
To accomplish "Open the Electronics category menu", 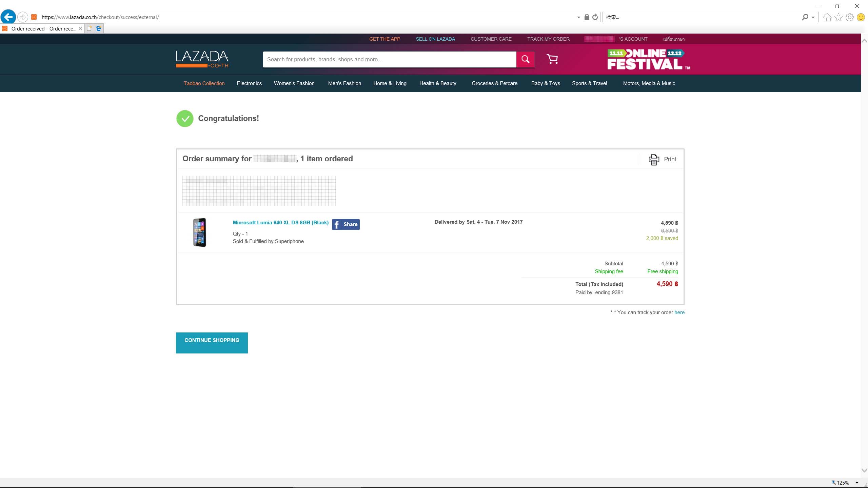I will 249,83.
